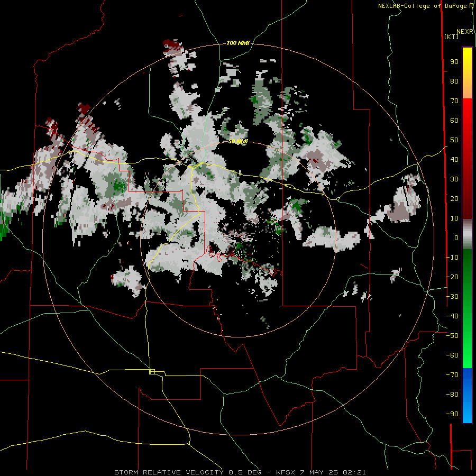Click the positive 60 scale value
Viewport: 476px width, 476px height.
click(x=454, y=121)
